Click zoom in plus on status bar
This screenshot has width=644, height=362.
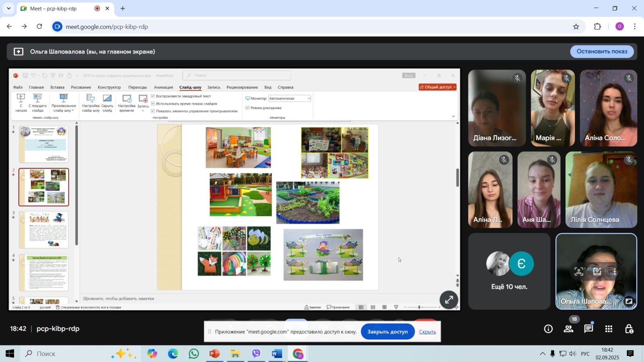pyautogui.click(x=439, y=307)
